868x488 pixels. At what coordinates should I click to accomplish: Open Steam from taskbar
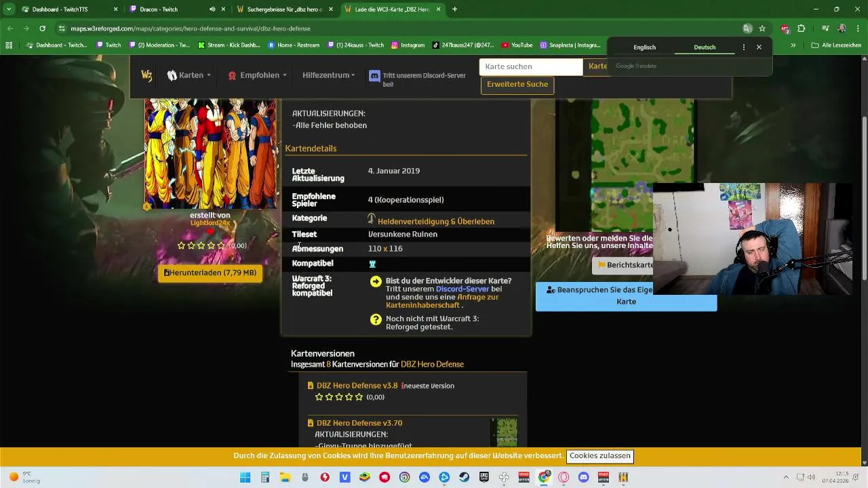[x=464, y=477]
